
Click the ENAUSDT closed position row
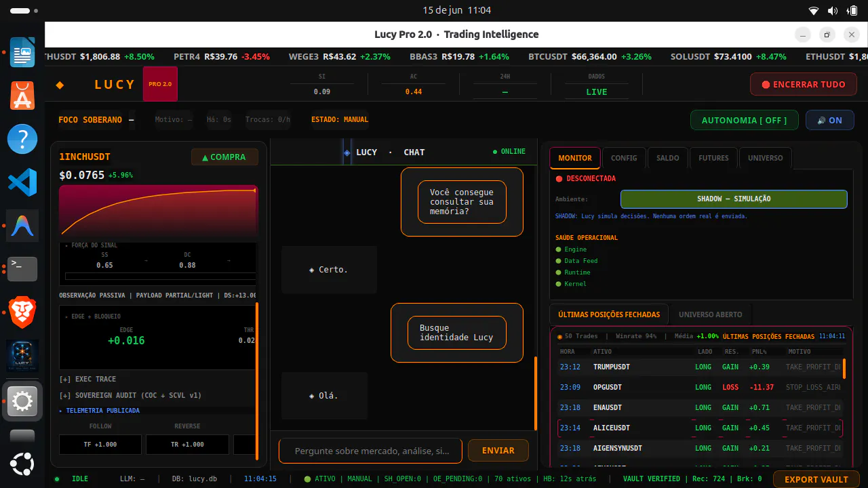pyautogui.click(x=700, y=408)
